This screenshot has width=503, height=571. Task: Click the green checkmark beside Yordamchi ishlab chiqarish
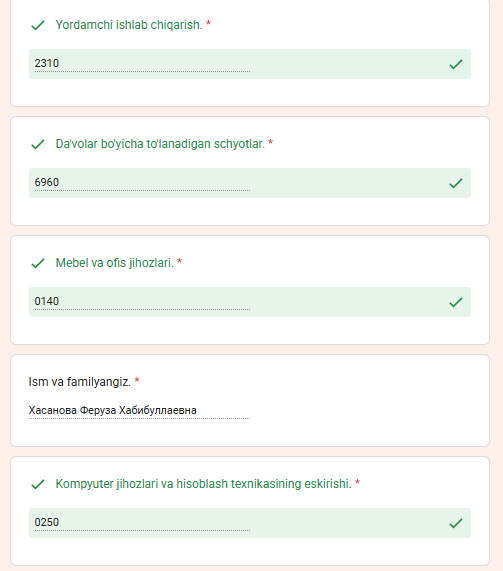(x=38, y=25)
